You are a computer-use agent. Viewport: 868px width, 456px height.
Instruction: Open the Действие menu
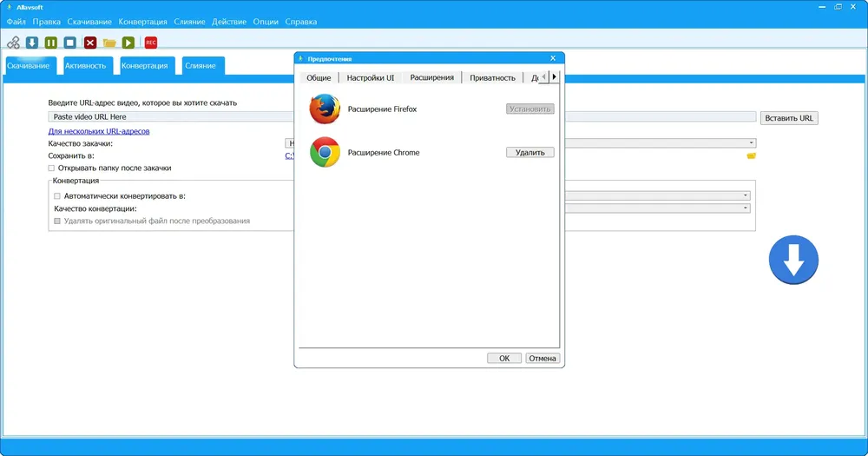click(x=229, y=22)
